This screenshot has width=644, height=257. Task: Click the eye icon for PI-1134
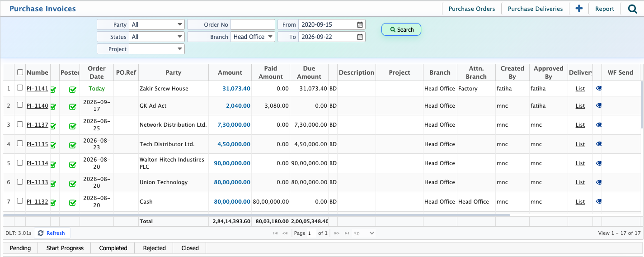point(599,163)
